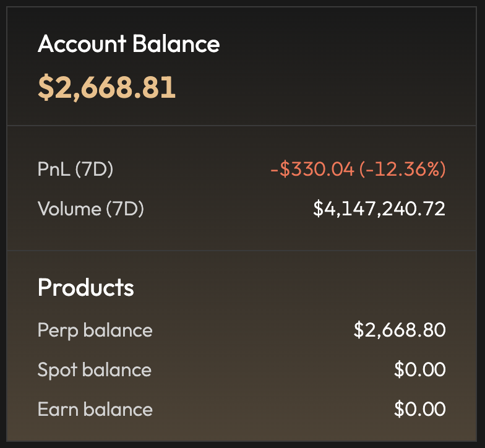Click the word Perp in the Products list
The width and height of the screenshot is (485, 448).
(58, 331)
